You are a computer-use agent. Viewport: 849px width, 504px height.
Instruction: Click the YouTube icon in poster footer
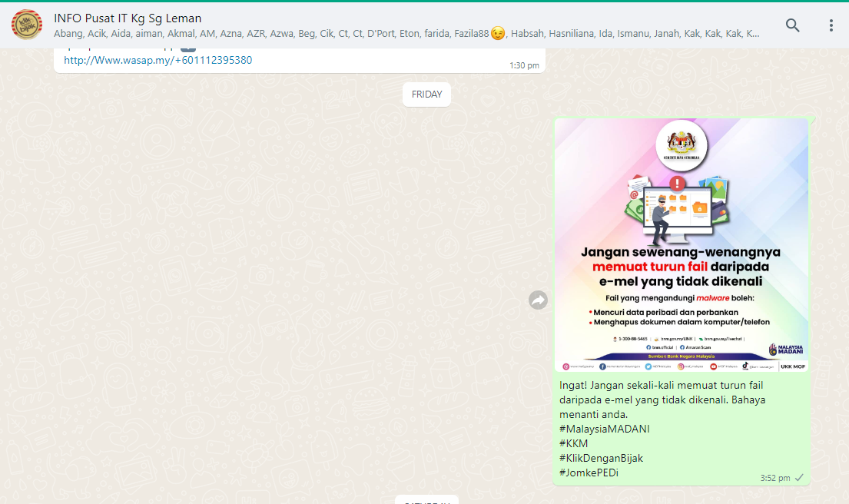(714, 366)
